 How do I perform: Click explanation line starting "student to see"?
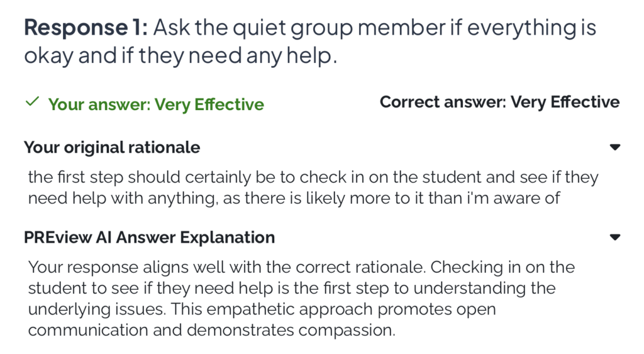click(x=292, y=289)
